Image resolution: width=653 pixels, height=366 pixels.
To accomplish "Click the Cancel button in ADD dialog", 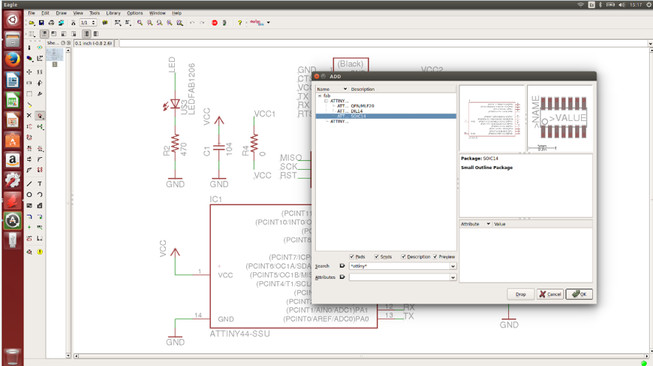I will click(x=550, y=294).
